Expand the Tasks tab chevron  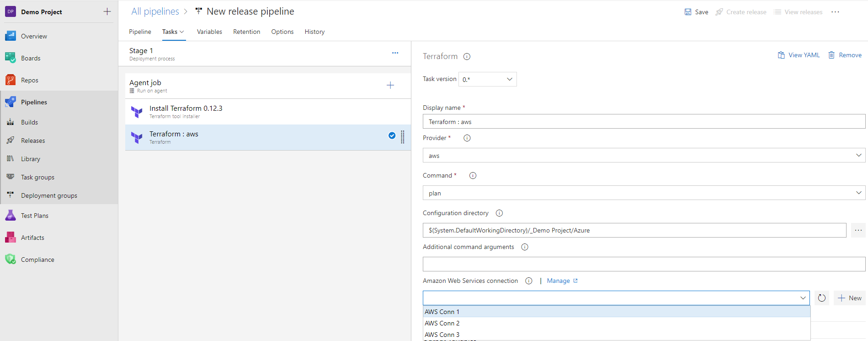pyautogui.click(x=182, y=32)
